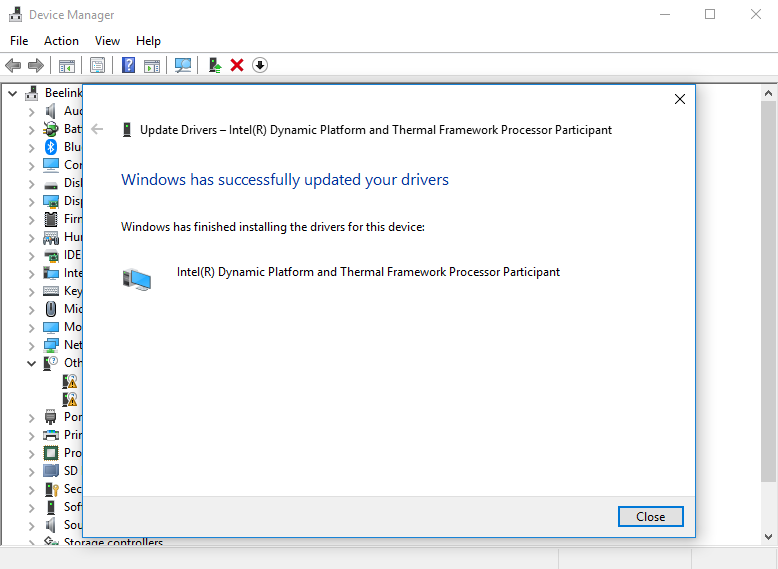
Task: Select the Beelink computer root item
Action: [x=63, y=93]
